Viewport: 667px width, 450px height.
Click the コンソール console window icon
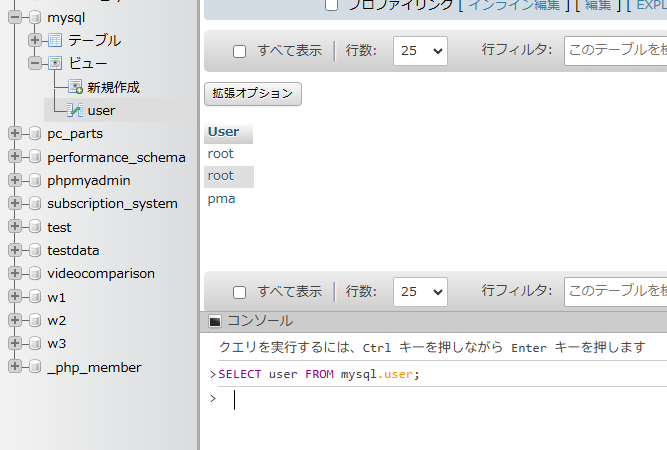point(215,321)
